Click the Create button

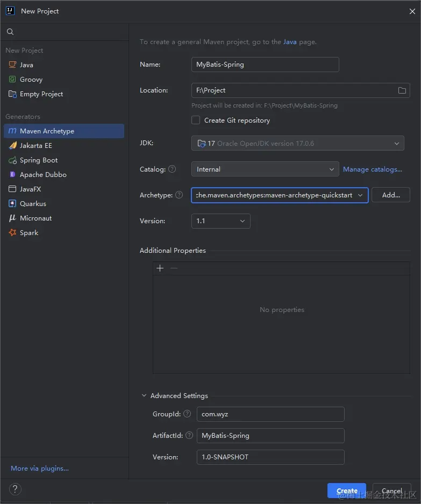pyautogui.click(x=347, y=491)
